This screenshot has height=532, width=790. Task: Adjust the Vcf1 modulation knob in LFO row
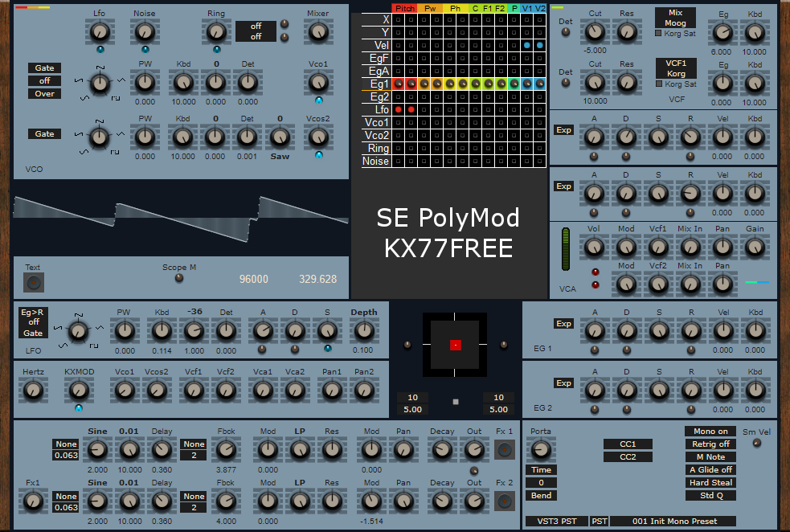coord(194,390)
